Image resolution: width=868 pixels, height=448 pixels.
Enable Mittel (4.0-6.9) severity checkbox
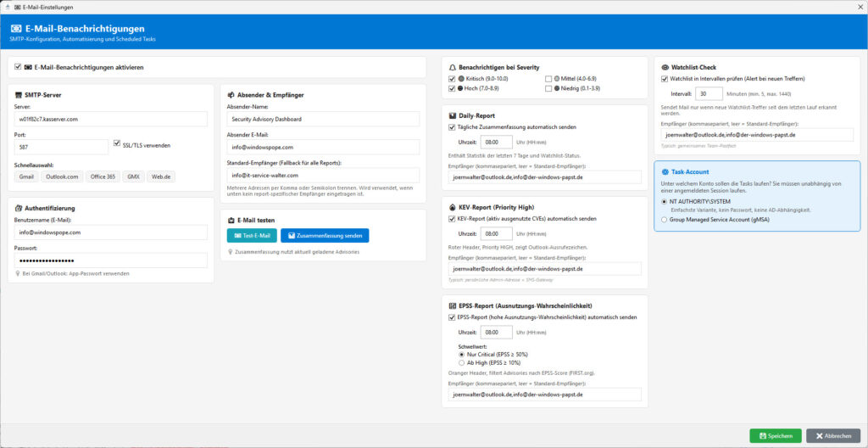click(x=548, y=79)
